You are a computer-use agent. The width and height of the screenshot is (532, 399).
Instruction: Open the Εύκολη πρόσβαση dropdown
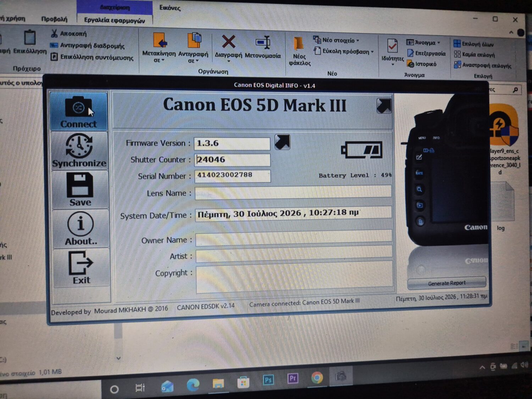pyautogui.click(x=344, y=51)
